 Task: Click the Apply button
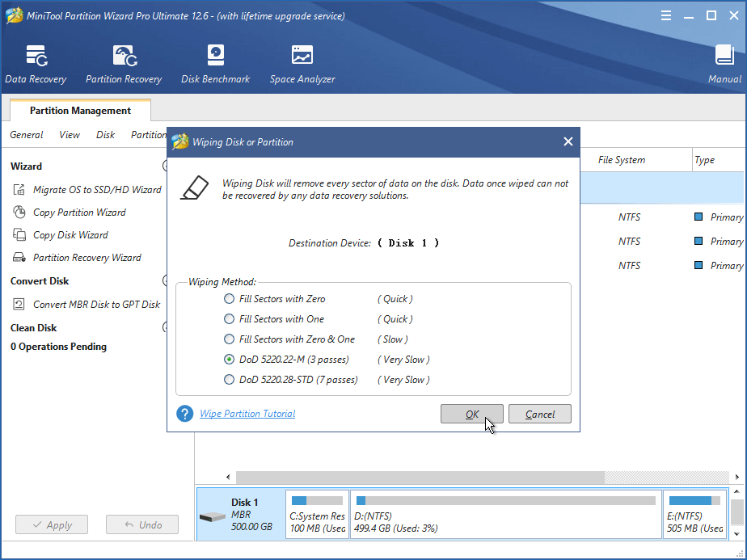[52, 524]
